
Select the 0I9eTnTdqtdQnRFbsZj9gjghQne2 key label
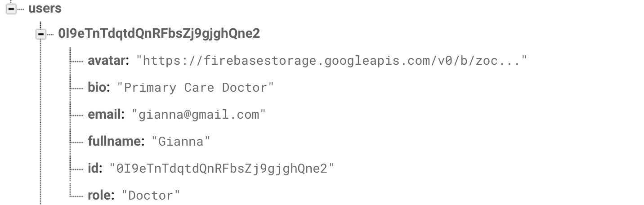coord(159,34)
